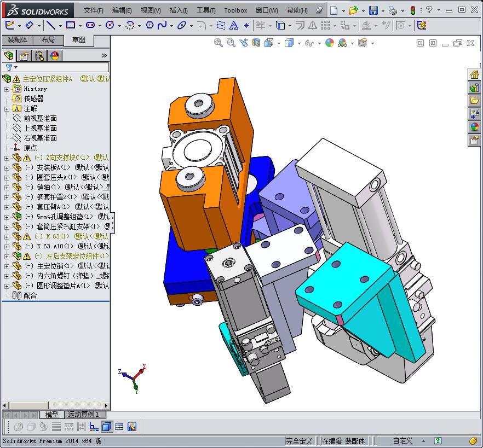483x448 pixels.
Task: Expand the 注解 tree node
Action: 7,109
